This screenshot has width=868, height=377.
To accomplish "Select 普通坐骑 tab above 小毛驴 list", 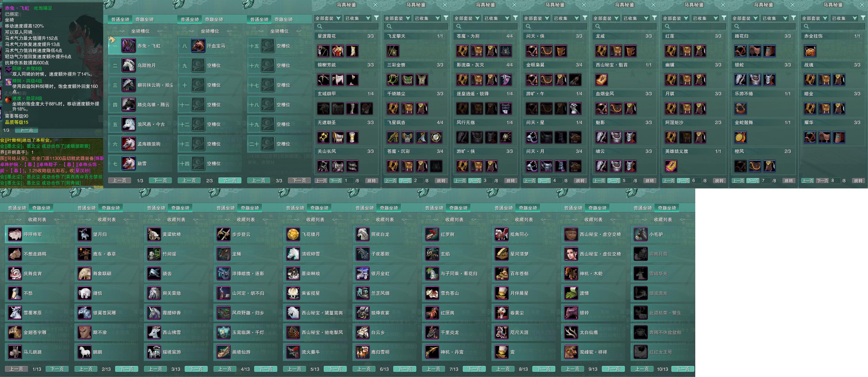I will tap(643, 208).
